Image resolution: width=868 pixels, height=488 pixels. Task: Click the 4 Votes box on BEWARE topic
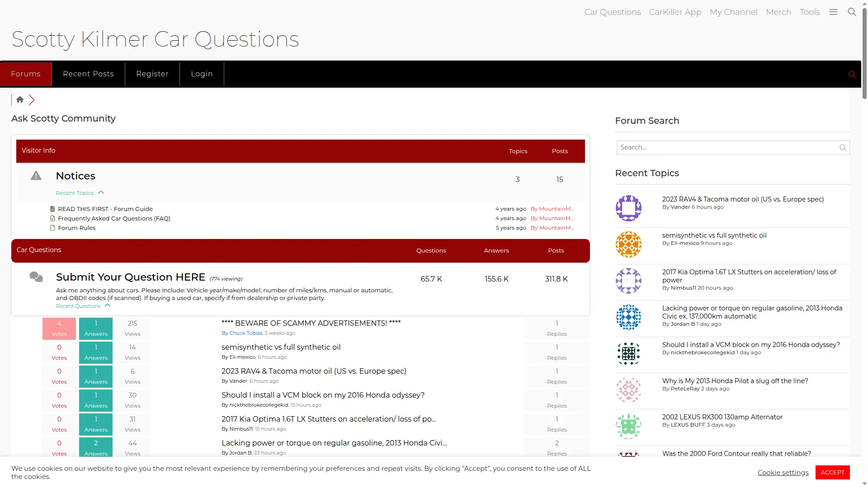[x=59, y=328]
